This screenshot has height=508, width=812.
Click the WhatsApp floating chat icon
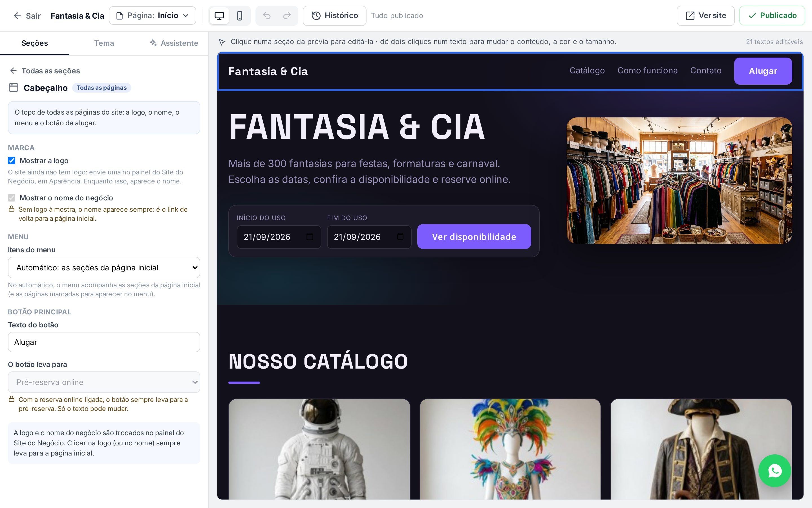pyautogui.click(x=775, y=471)
